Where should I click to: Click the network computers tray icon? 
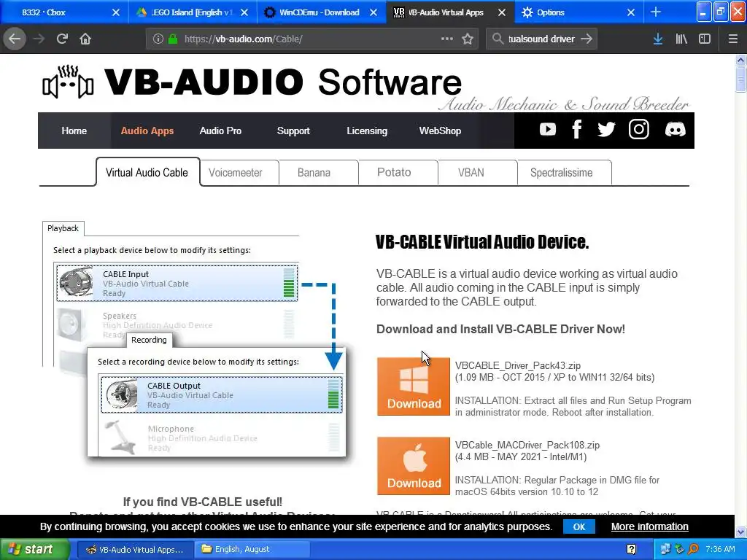point(665,550)
